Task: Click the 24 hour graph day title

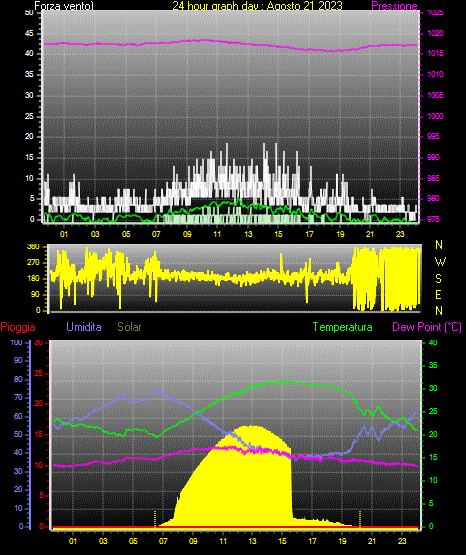Action: pos(257,6)
